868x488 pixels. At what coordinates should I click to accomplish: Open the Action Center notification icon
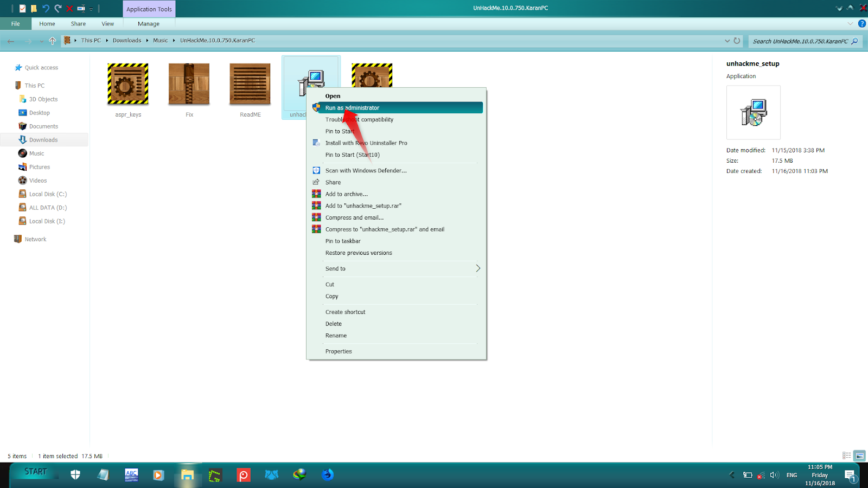(850, 476)
